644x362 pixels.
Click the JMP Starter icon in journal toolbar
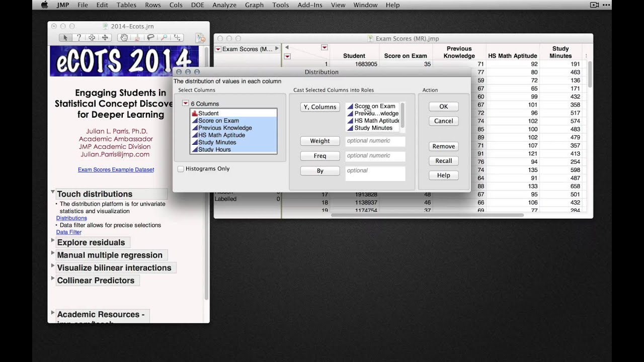pos(200,38)
